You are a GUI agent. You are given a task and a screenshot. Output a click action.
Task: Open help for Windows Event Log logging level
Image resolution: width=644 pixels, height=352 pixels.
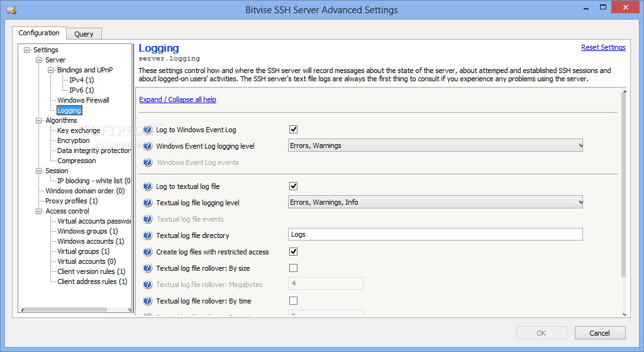[147, 146]
